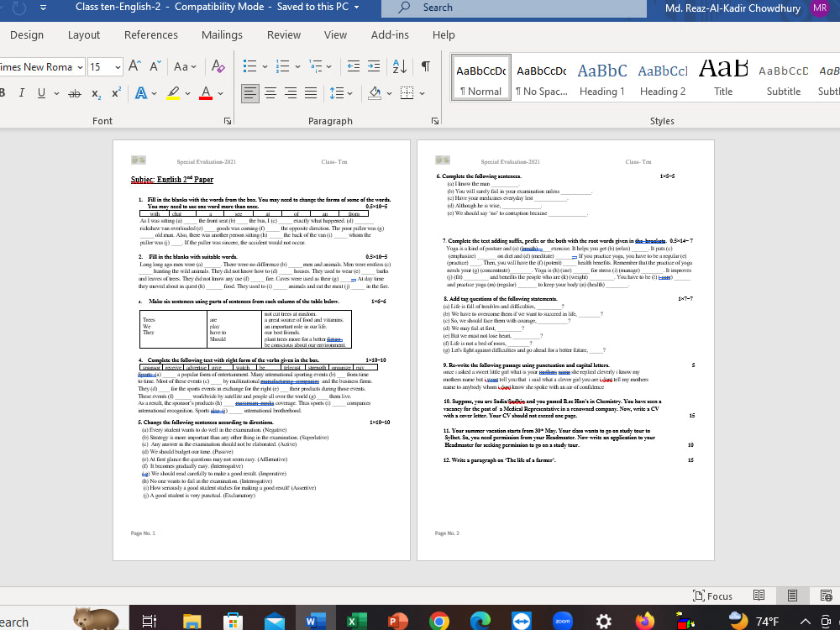This screenshot has height=630, width=840.
Task: Expand the underline style dropdown arrow
Action: pos(56,93)
